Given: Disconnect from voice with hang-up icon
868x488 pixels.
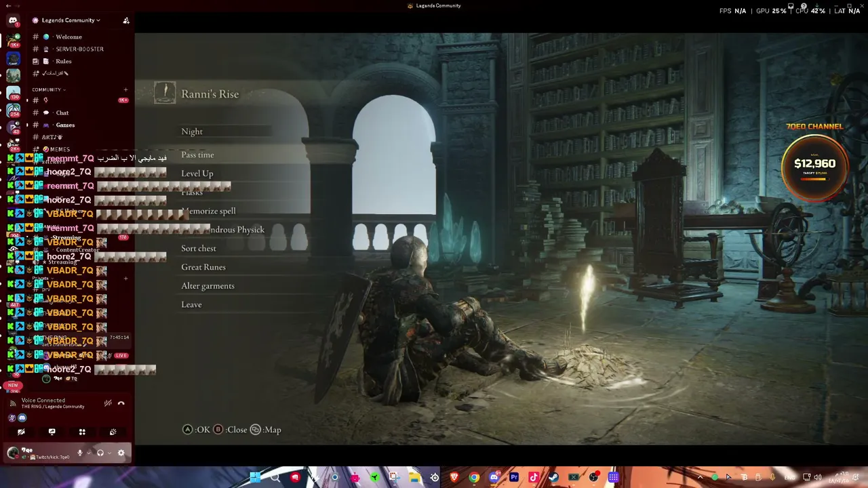Looking at the screenshot, I should click(x=121, y=403).
